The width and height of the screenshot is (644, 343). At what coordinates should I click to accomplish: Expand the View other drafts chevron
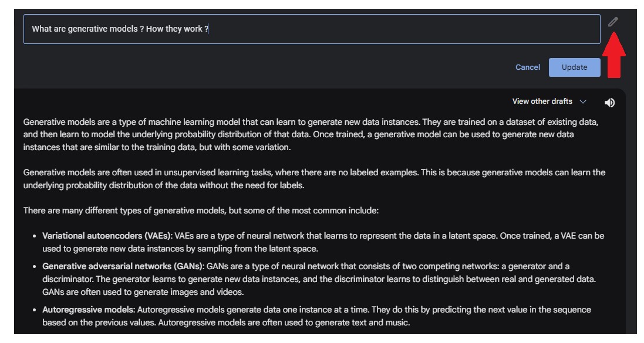582,101
